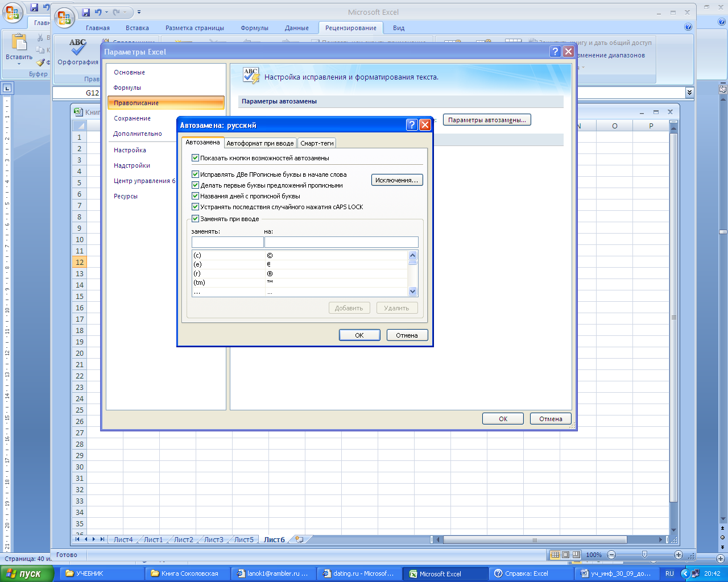Image resolution: width=728 pixels, height=582 pixels.
Task: Click the на: replacement input field
Action: click(341, 242)
